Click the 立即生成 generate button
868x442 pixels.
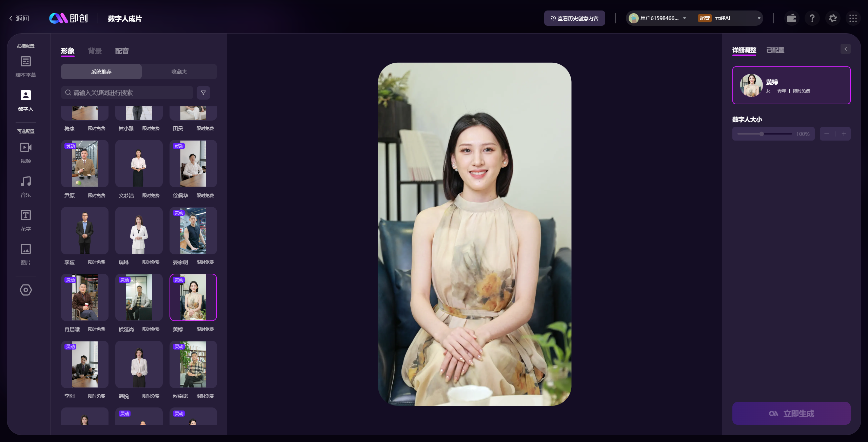point(791,414)
